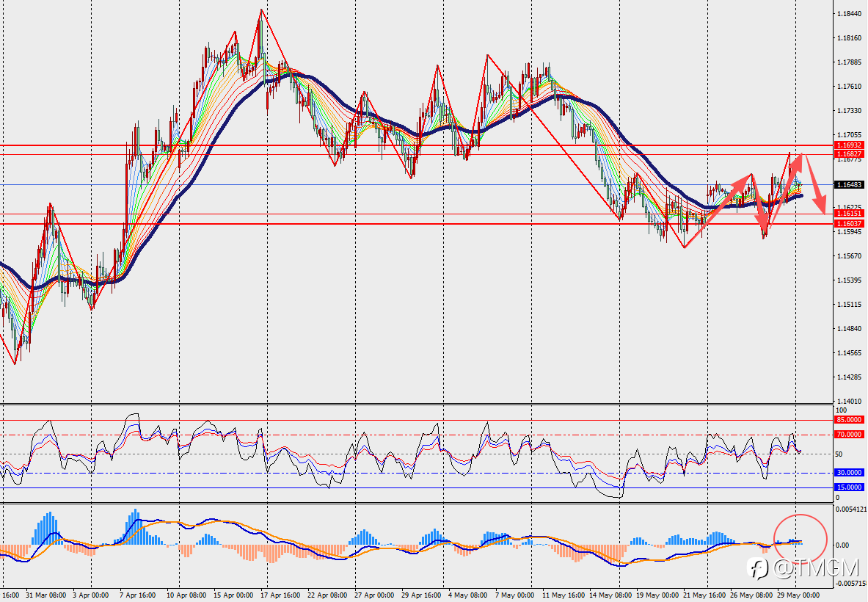Click the 7 Apr 16:00 time label
868x602 pixels.
pos(138,595)
